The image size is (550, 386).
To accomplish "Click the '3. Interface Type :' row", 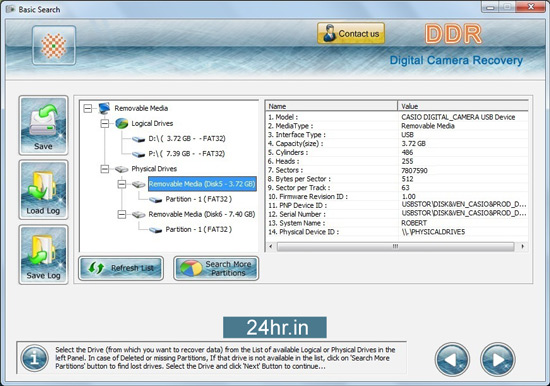I will [x=397, y=135].
